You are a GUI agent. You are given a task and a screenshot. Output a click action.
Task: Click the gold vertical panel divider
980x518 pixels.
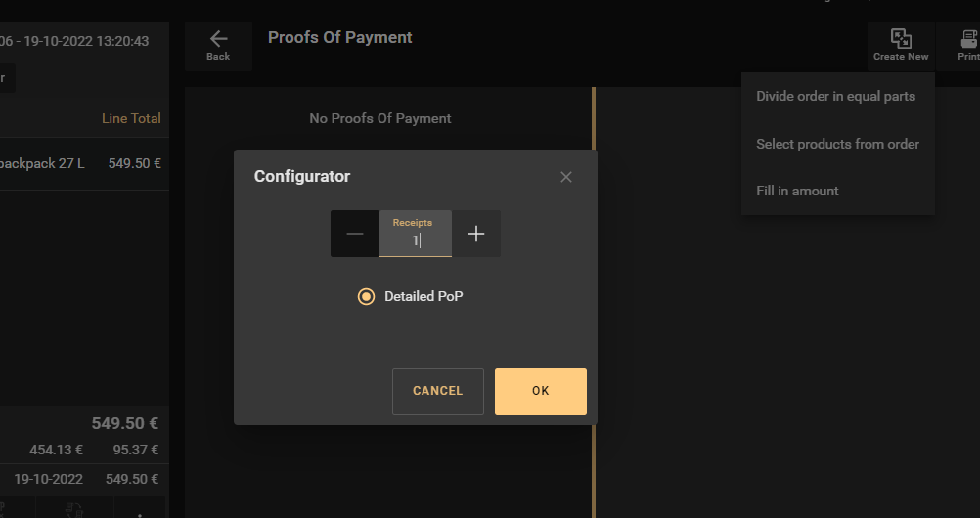(x=594, y=302)
